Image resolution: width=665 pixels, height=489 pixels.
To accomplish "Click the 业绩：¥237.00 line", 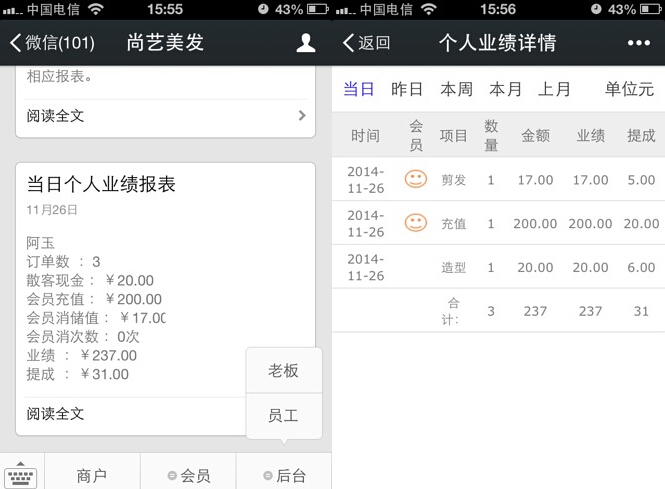I will 82,355.
